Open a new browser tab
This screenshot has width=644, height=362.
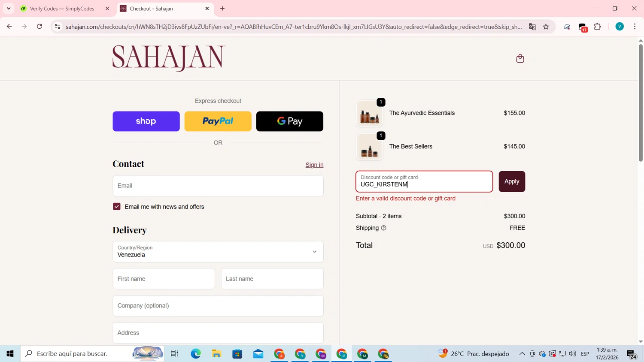(x=222, y=9)
